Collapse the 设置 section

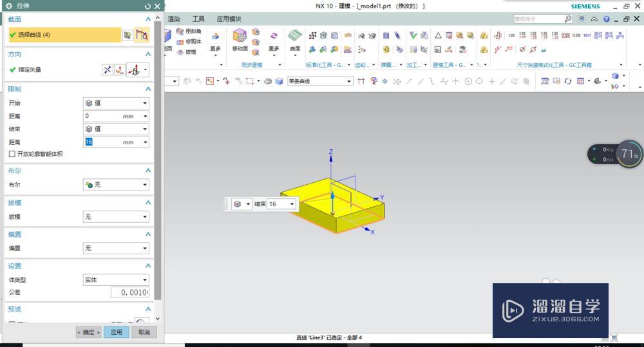(x=148, y=266)
